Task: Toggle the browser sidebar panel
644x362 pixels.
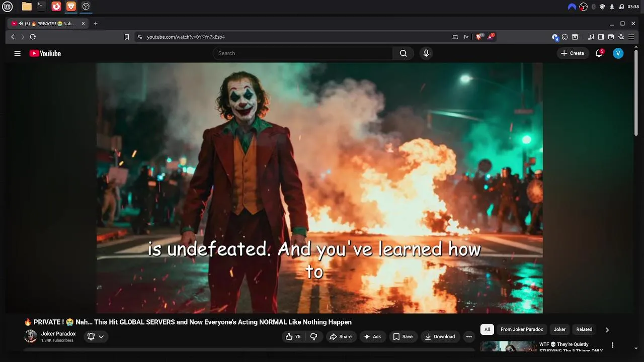Action: pyautogui.click(x=601, y=37)
